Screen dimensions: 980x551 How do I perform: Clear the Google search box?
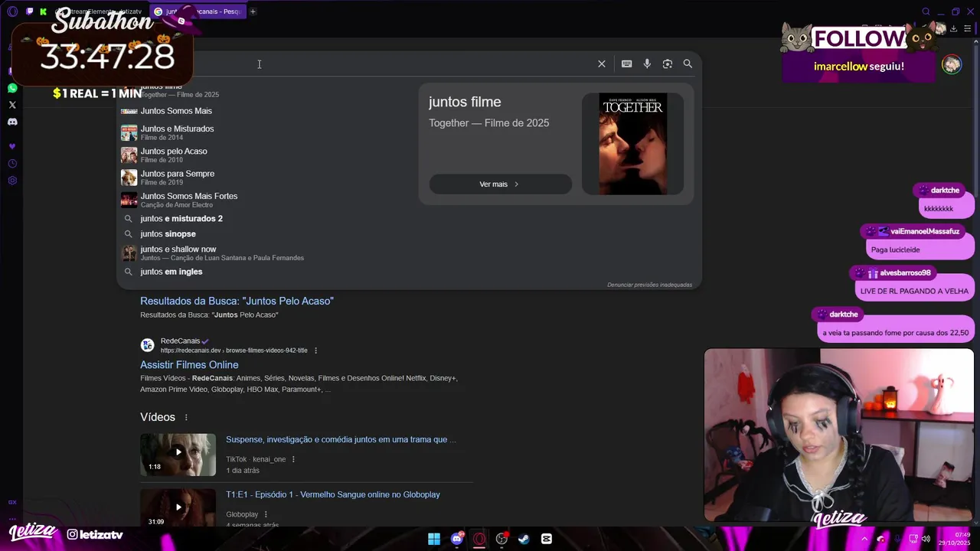pyautogui.click(x=602, y=64)
